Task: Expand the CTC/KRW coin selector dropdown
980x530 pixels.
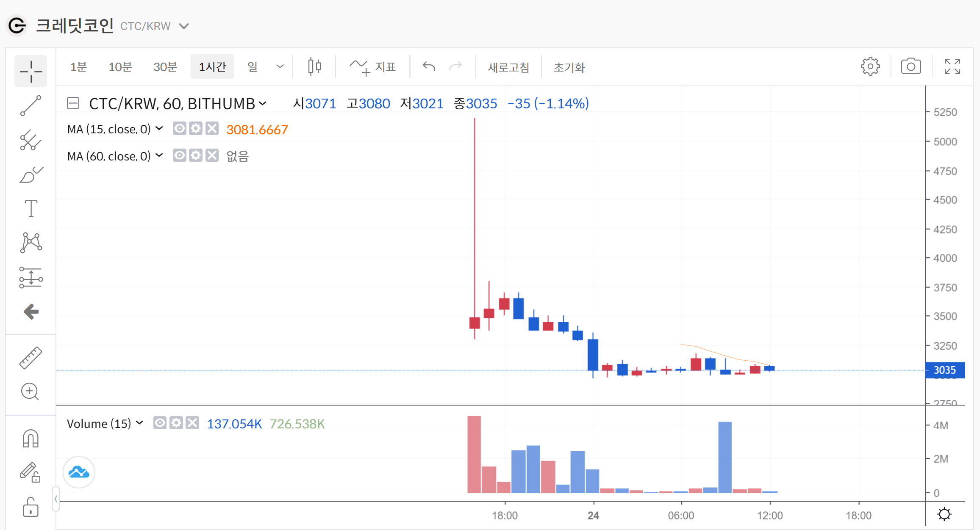Action: 184,26
